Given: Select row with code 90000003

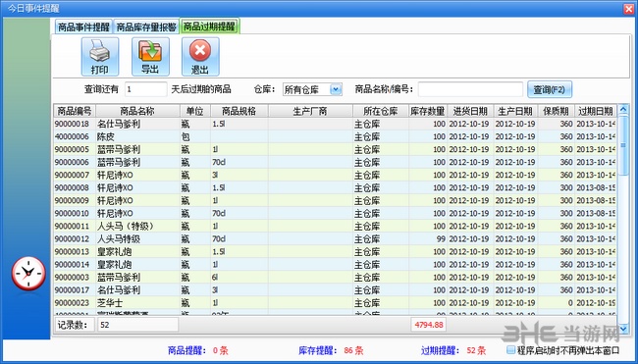Looking at the screenshot, I should (x=336, y=278).
